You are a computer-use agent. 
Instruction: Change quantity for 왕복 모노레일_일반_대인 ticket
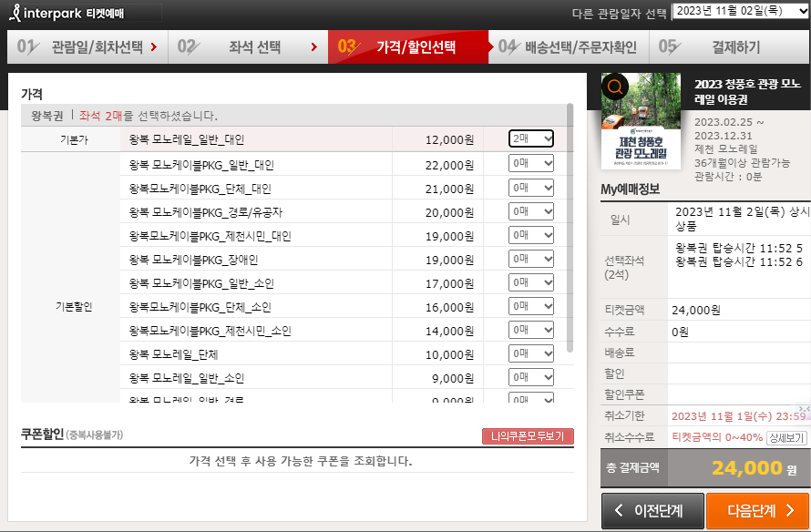pyautogui.click(x=531, y=137)
